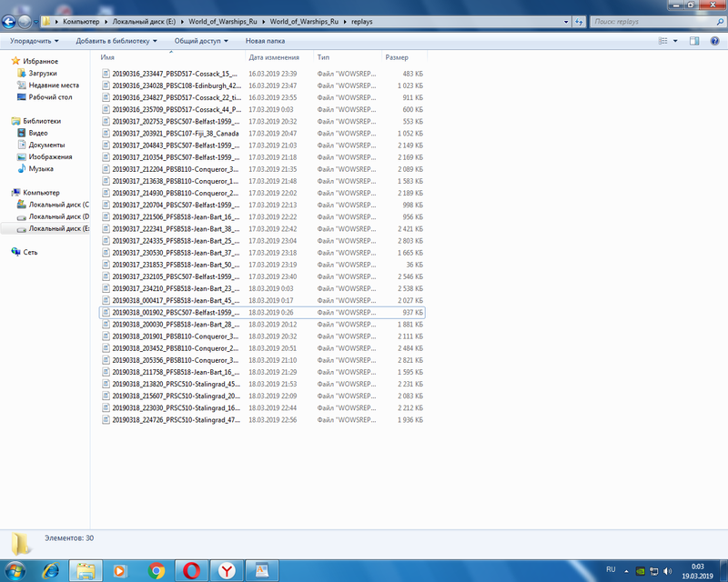728x582 pixels.
Task: Open the Документы library
Action: point(41,145)
